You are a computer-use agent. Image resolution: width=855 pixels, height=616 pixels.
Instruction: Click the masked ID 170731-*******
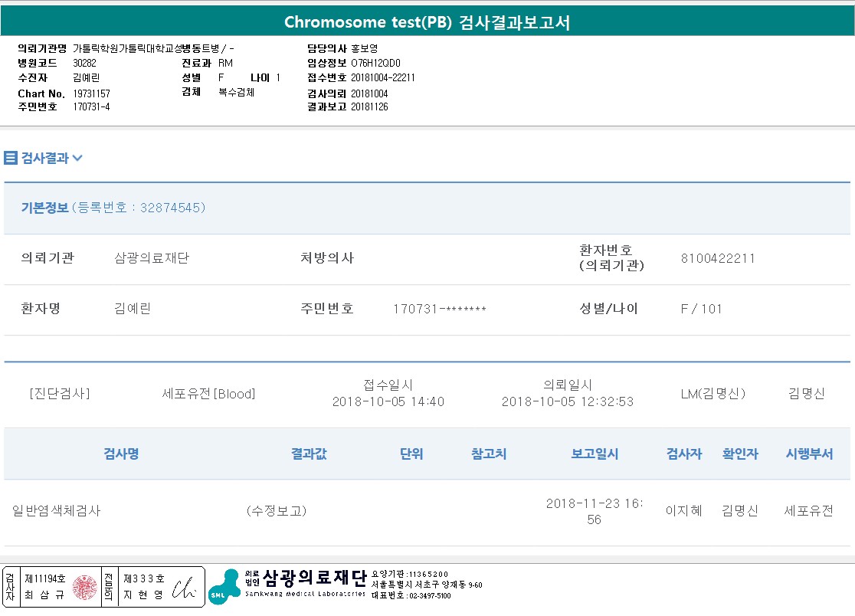440,309
